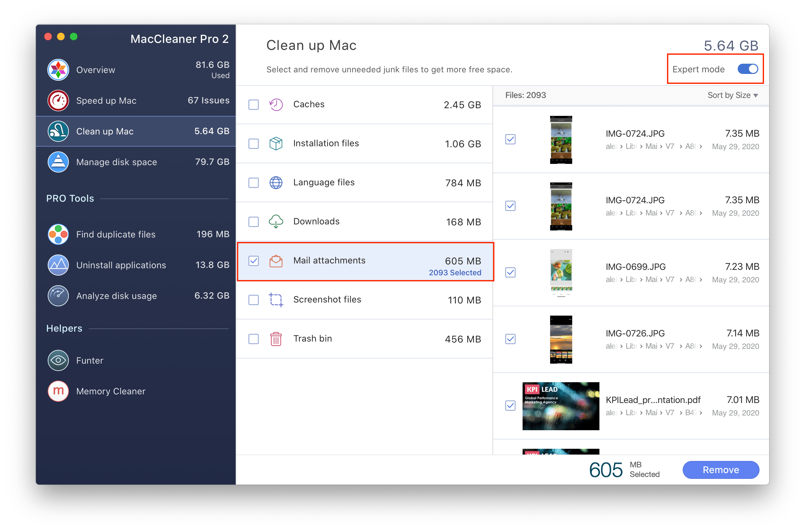Check the Mail attachments checkbox
Screen dimensions: 805x532
click(254, 260)
